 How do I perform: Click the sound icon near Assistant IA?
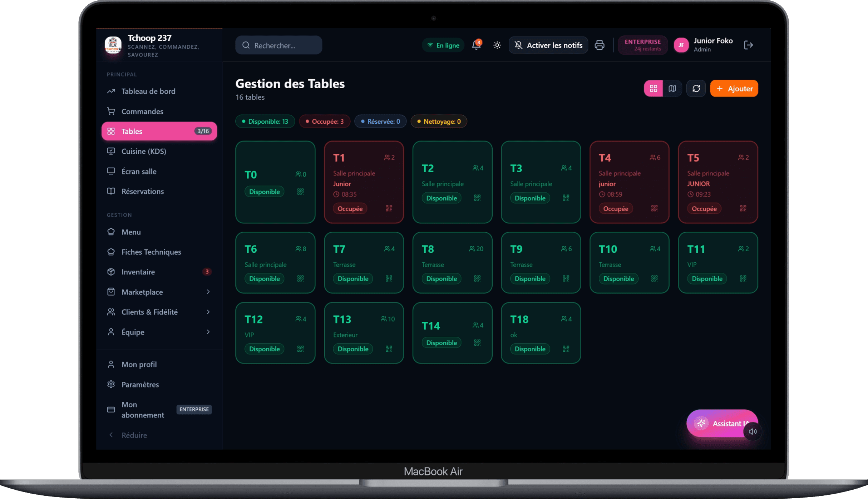tap(753, 431)
